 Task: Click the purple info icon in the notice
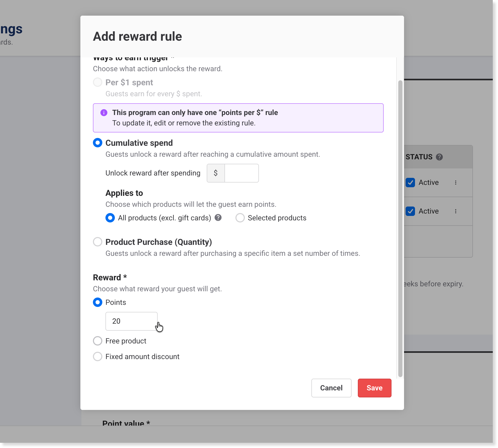click(x=104, y=113)
